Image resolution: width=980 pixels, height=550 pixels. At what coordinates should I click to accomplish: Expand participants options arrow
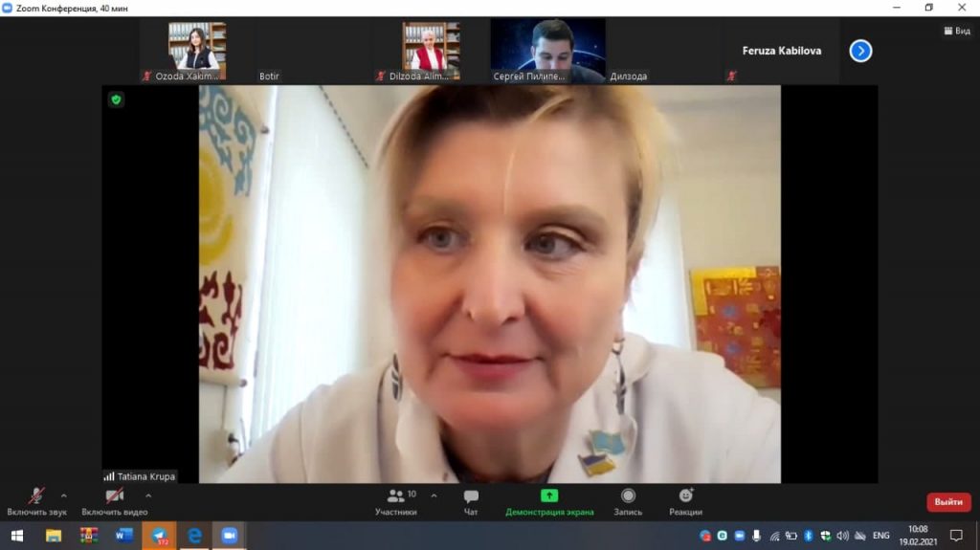click(434, 495)
